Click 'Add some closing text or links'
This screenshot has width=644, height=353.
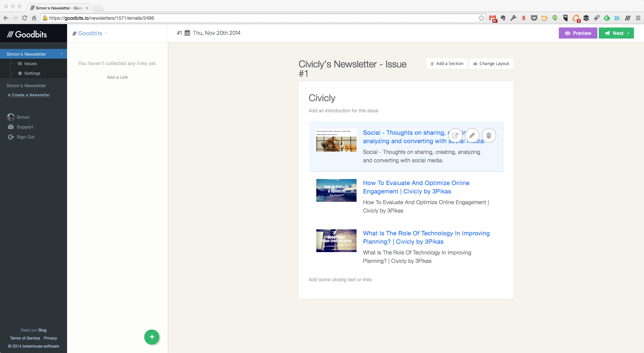point(340,280)
